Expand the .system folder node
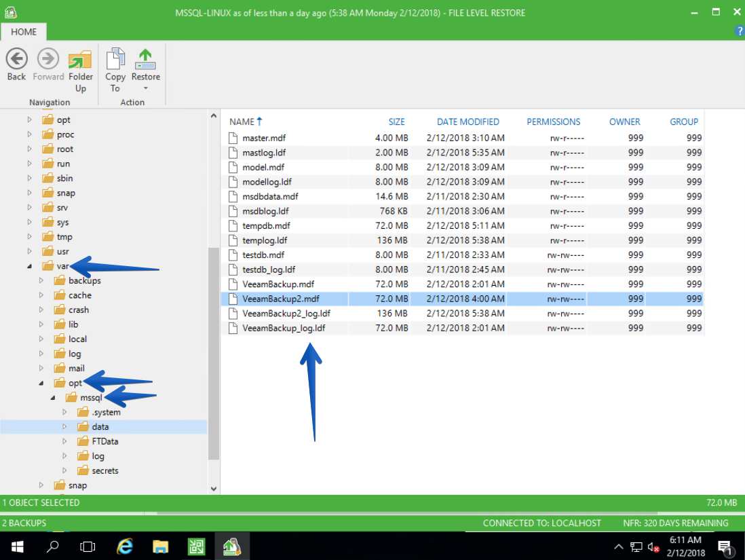This screenshot has height=560, width=745. [x=64, y=412]
